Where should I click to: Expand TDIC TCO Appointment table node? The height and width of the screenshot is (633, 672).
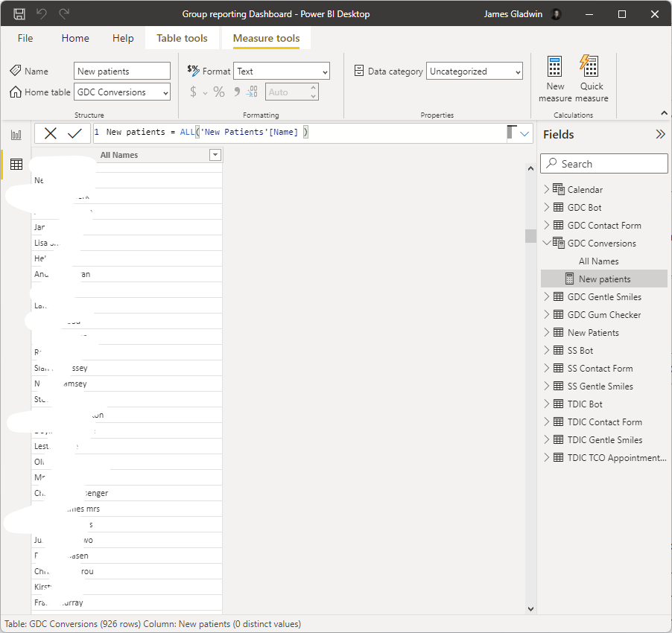[546, 457]
